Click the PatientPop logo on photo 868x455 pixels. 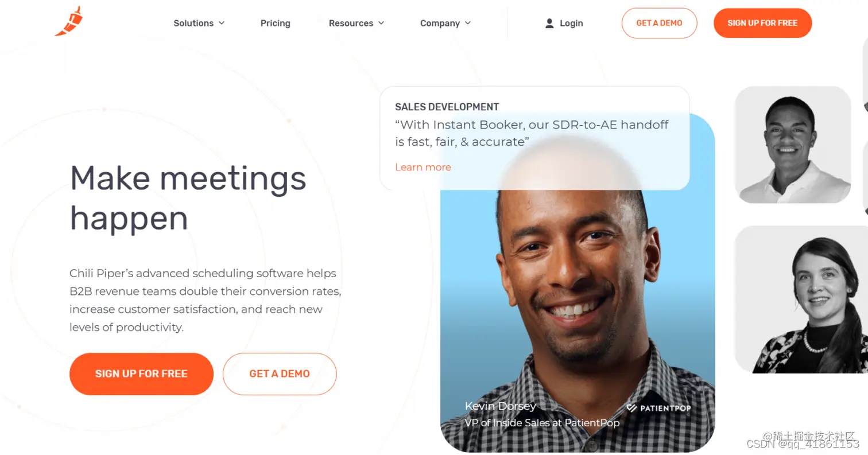click(x=658, y=408)
